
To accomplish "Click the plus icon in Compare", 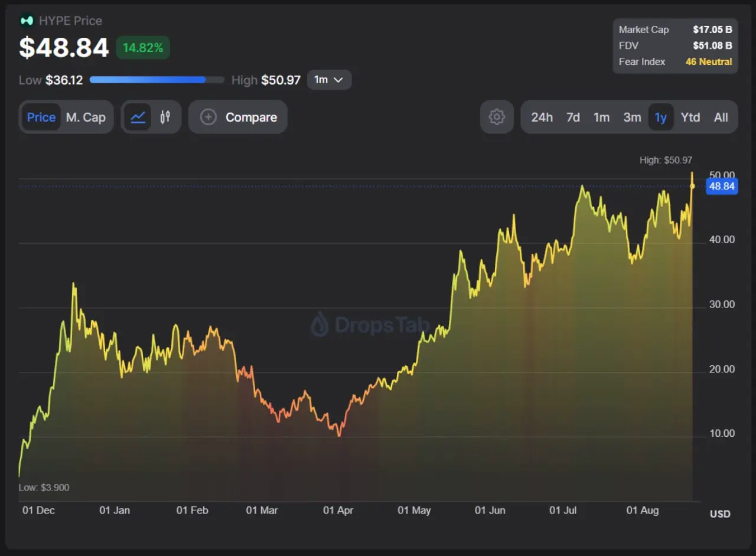I will coord(208,117).
